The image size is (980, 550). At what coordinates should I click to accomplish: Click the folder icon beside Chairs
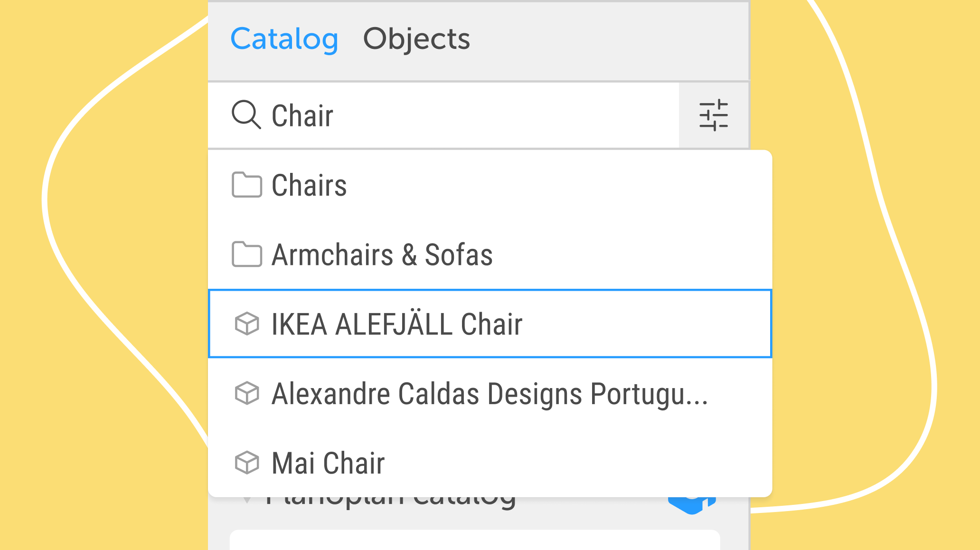[x=246, y=185]
